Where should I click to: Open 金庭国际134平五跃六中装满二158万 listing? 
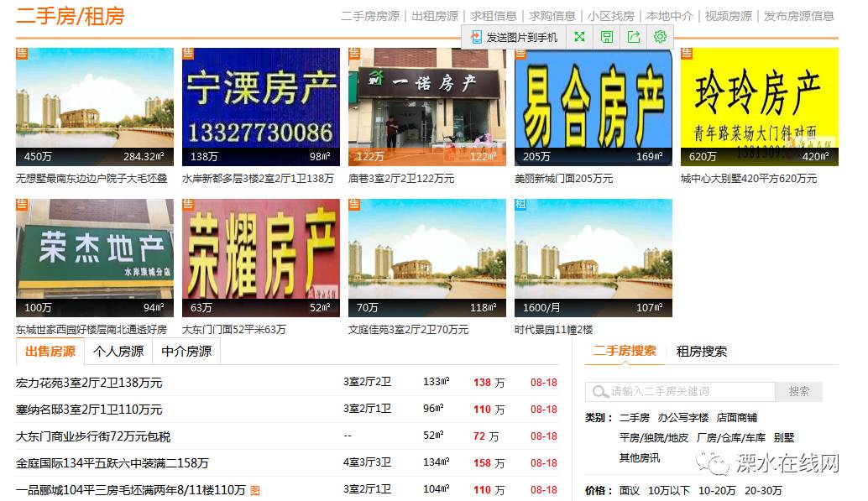[x=112, y=463]
